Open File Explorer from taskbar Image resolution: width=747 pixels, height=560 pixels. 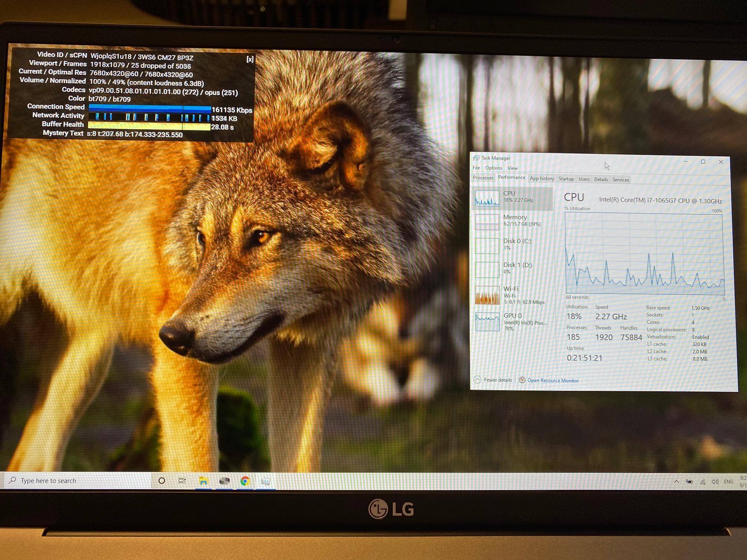pyautogui.click(x=203, y=481)
